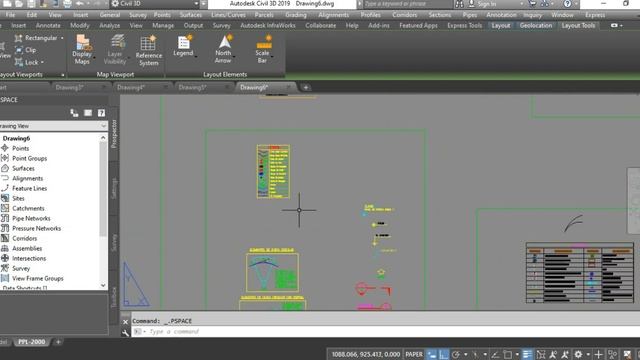Open the Corridors menu

404,15
